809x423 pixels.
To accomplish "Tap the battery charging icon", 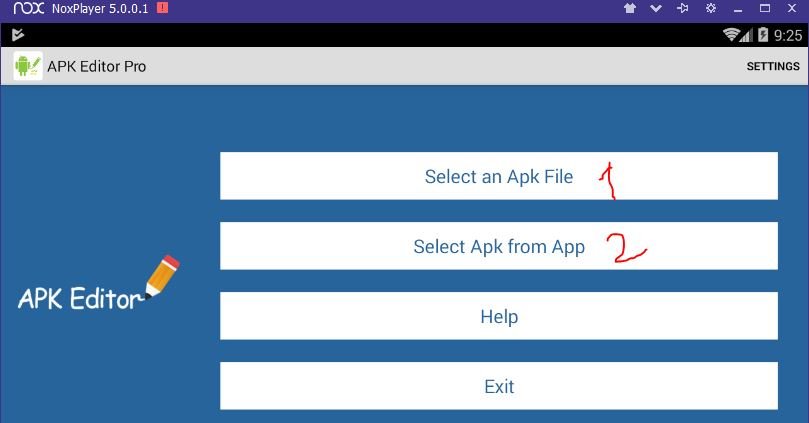I will pos(763,35).
